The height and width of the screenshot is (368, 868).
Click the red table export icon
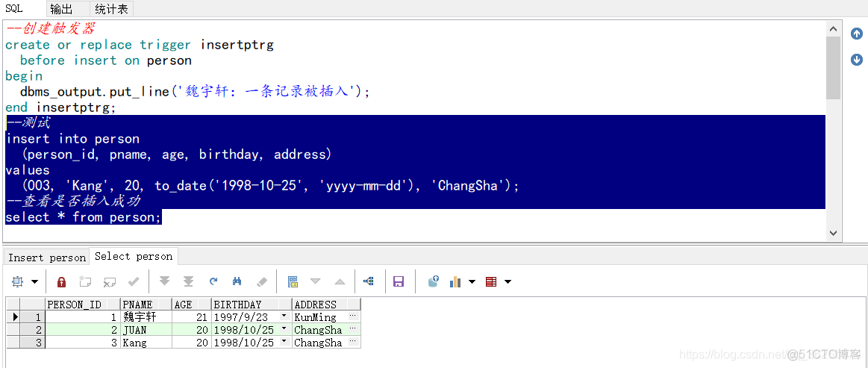[x=491, y=281]
